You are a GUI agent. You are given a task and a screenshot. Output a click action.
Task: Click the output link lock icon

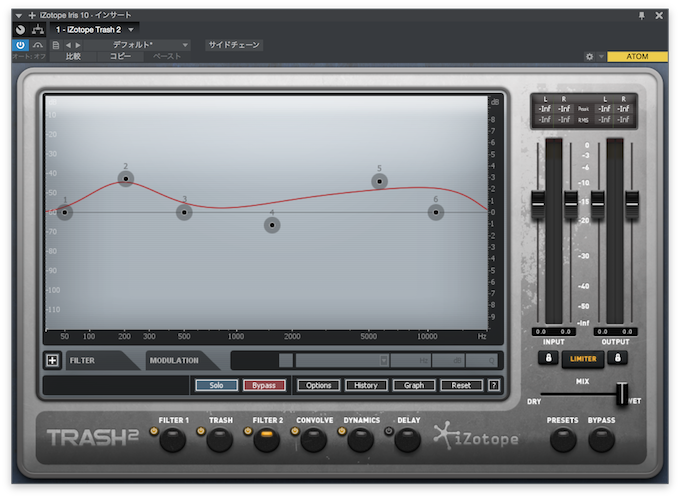pos(618,358)
